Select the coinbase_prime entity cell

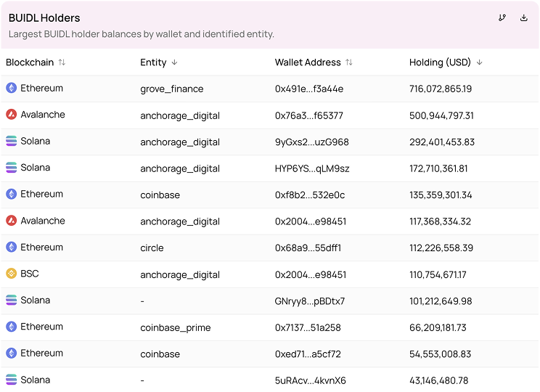point(176,327)
